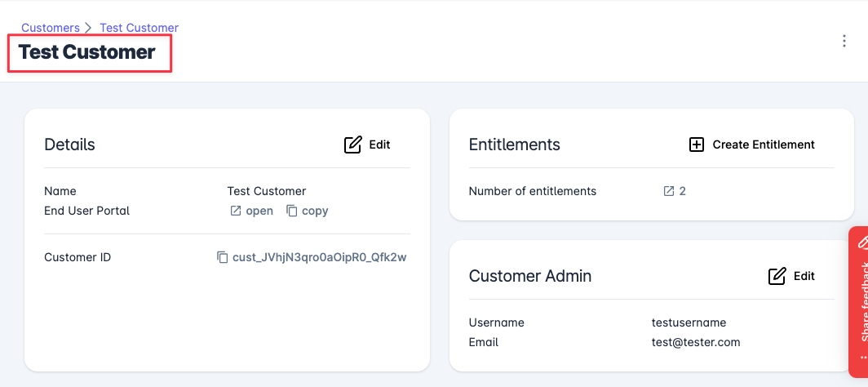
Task: Click the copy icon beside the Customer ID
Action: click(x=222, y=257)
